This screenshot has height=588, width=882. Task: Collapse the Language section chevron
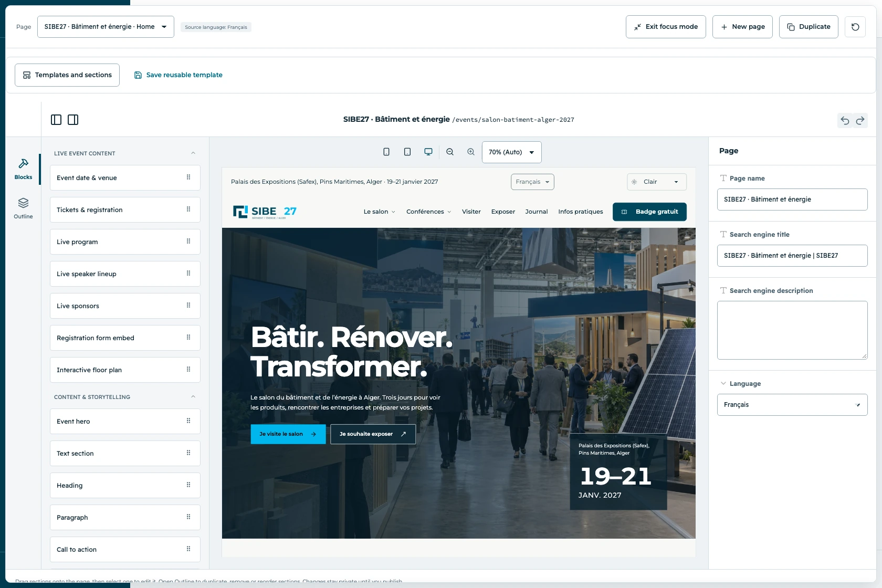[723, 383]
